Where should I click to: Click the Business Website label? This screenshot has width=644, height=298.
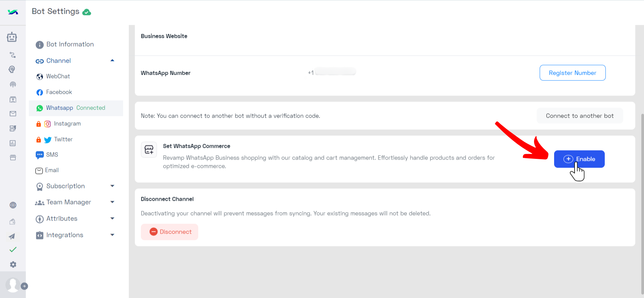tap(164, 36)
